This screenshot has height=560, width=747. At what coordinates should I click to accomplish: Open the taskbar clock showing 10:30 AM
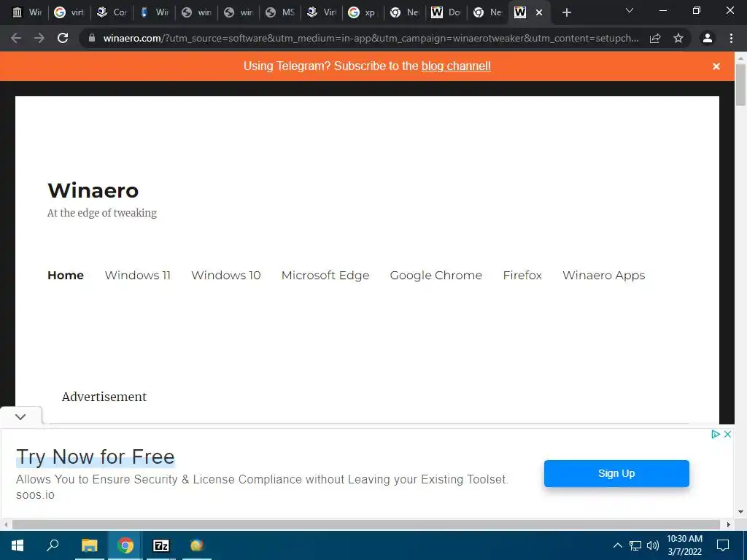tap(684, 545)
